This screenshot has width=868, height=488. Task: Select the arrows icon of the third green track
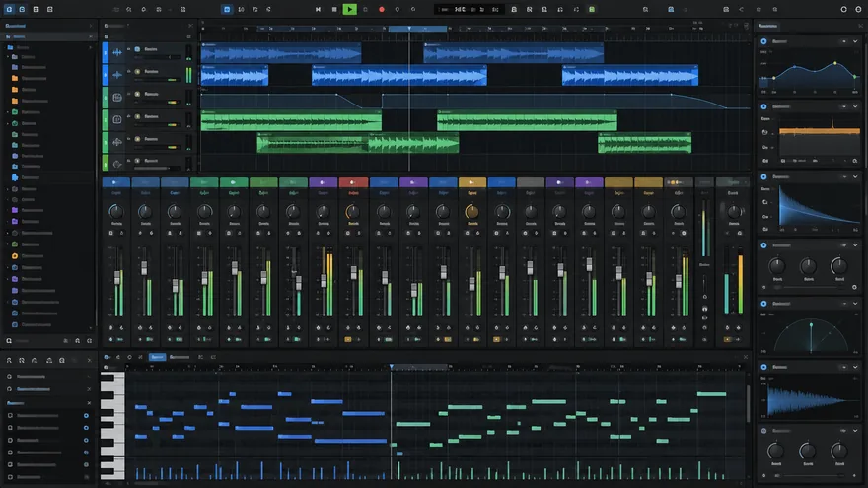point(117,142)
